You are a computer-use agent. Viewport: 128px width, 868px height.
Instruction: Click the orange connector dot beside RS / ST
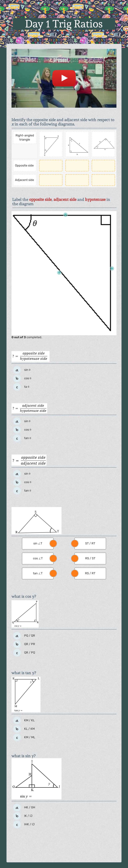[75, 558]
